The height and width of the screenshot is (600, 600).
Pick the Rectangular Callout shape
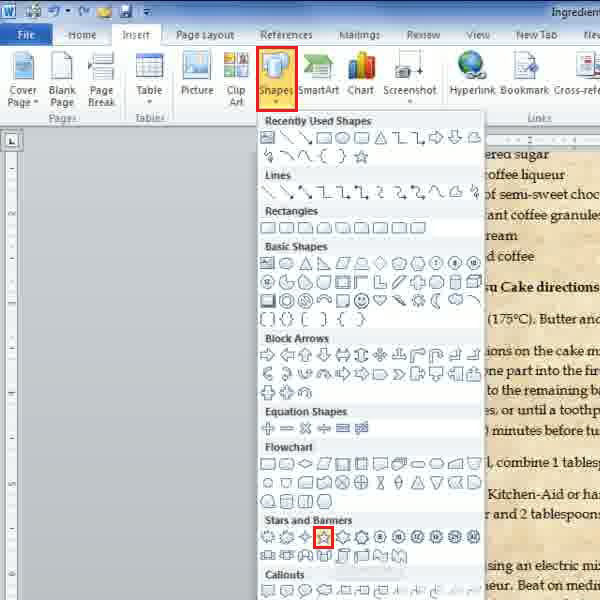click(x=267, y=590)
